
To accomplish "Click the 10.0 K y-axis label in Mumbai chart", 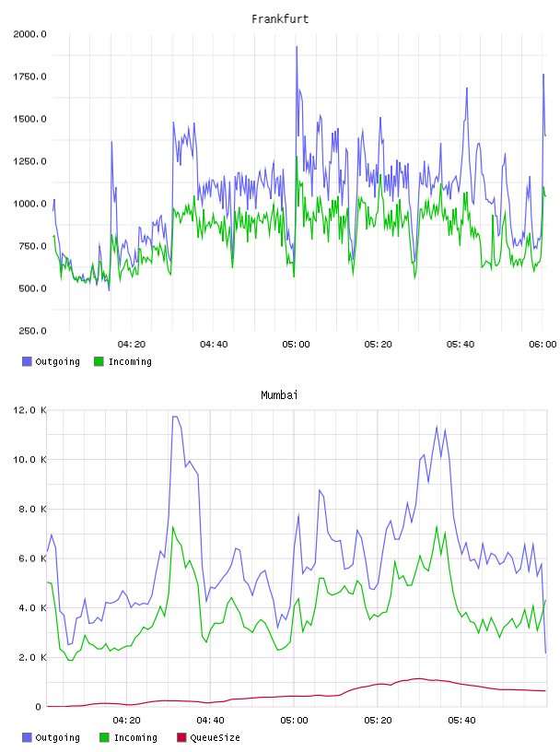I will [29, 460].
